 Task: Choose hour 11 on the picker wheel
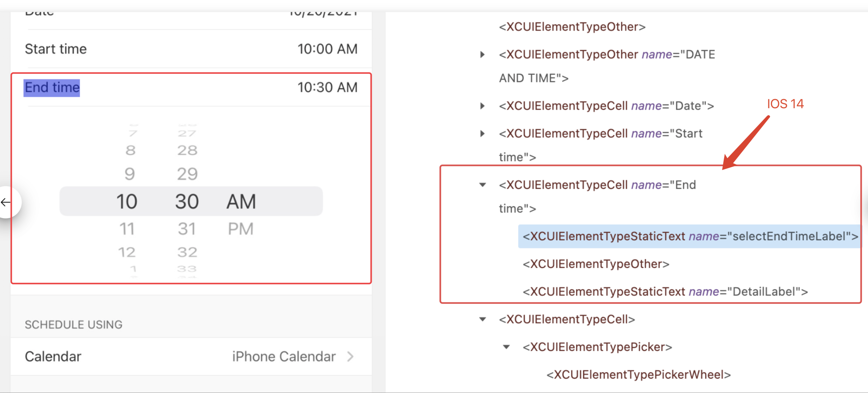point(127,229)
